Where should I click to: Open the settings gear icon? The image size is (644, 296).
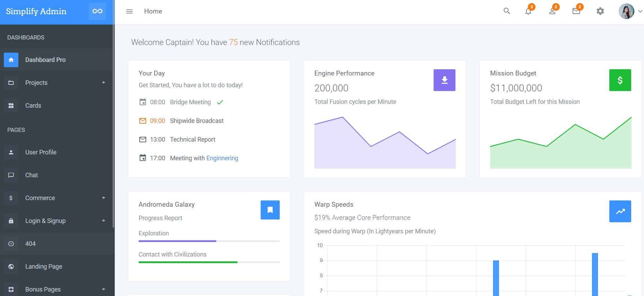[x=600, y=11]
